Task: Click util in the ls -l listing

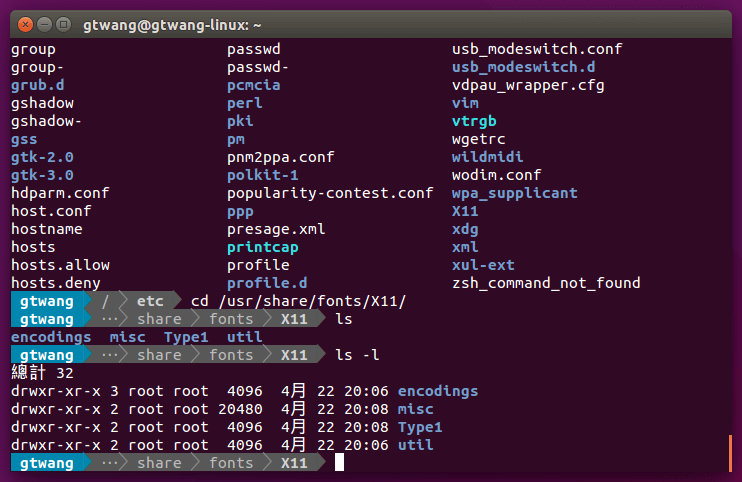Action: coord(415,445)
